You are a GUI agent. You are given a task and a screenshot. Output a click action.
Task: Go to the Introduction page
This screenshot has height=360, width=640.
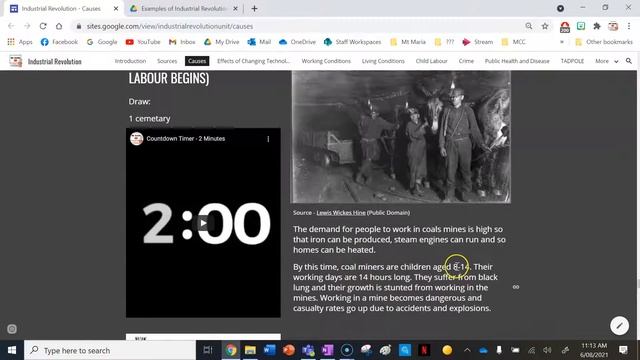click(x=130, y=61)
